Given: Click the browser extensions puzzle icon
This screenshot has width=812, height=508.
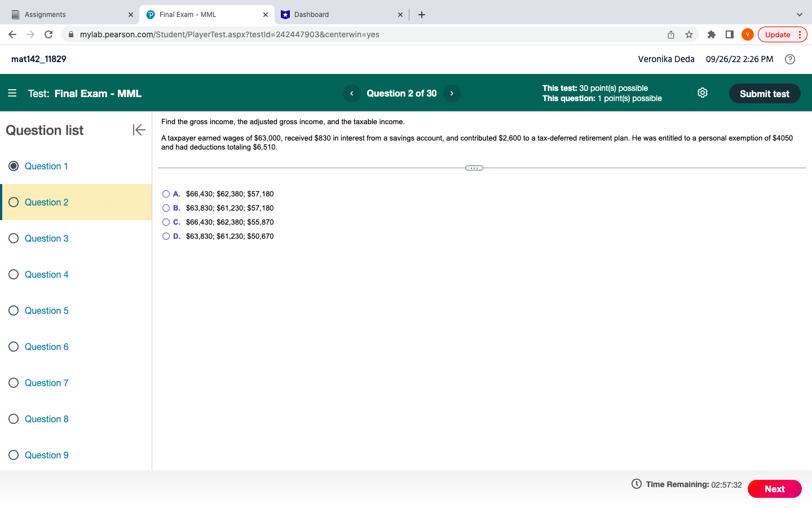Looking at the screenshot, I should 711,34.
